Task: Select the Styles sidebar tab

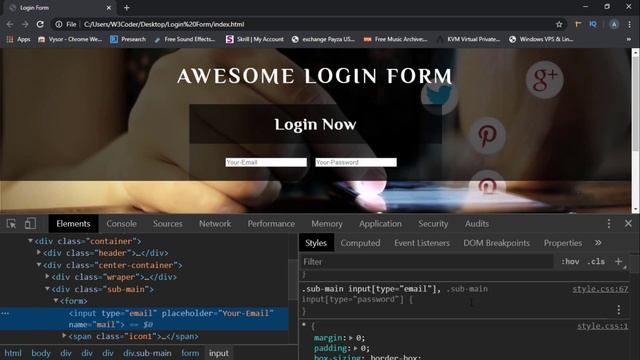Action: pos(316,243)
